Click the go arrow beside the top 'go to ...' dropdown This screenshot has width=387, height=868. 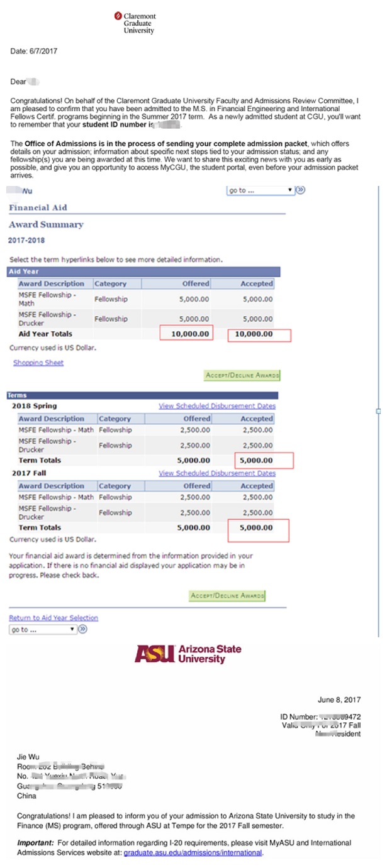pyautogui.click(x=300, y=190)
